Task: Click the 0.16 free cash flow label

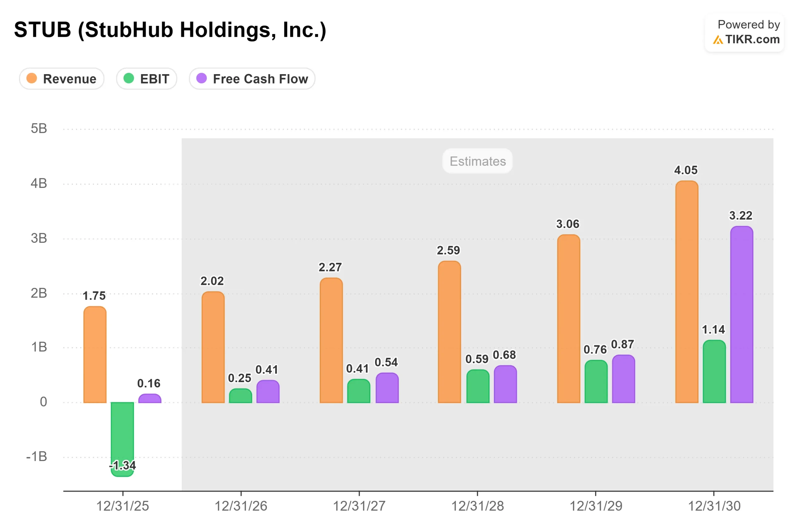Action: 149,383
